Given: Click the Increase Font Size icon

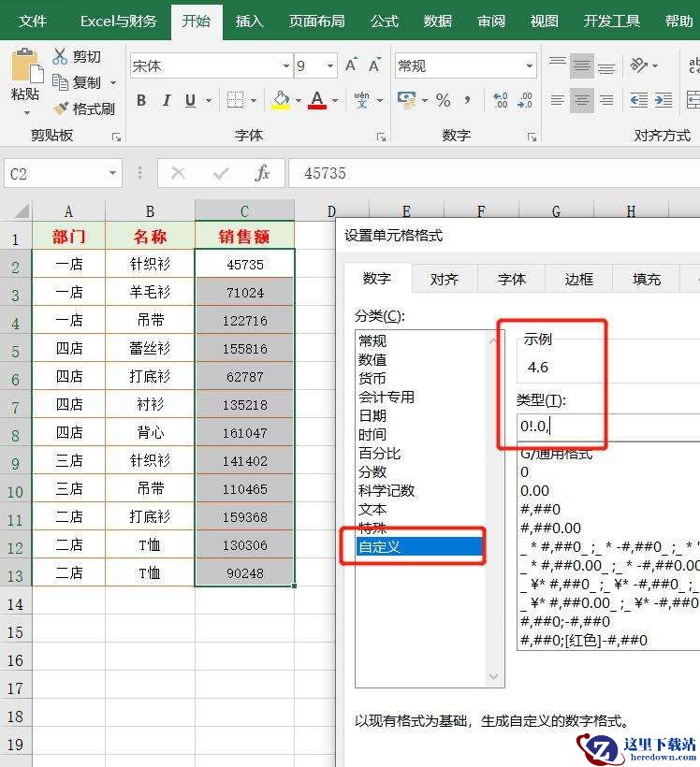Looking at the screenshot, I should click(x=351, y=65).
